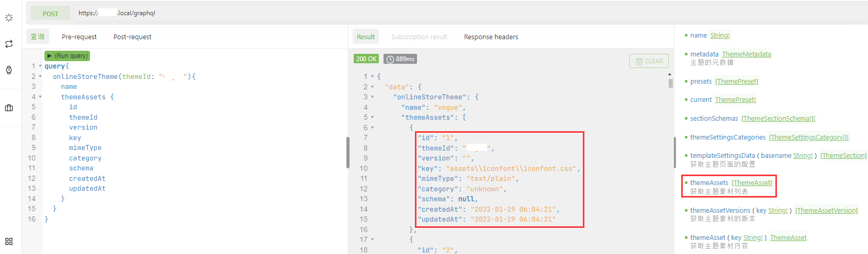
Task: Open the briefcase icon in sidebar
Action: pyautogui.click(x=9, y=108)
